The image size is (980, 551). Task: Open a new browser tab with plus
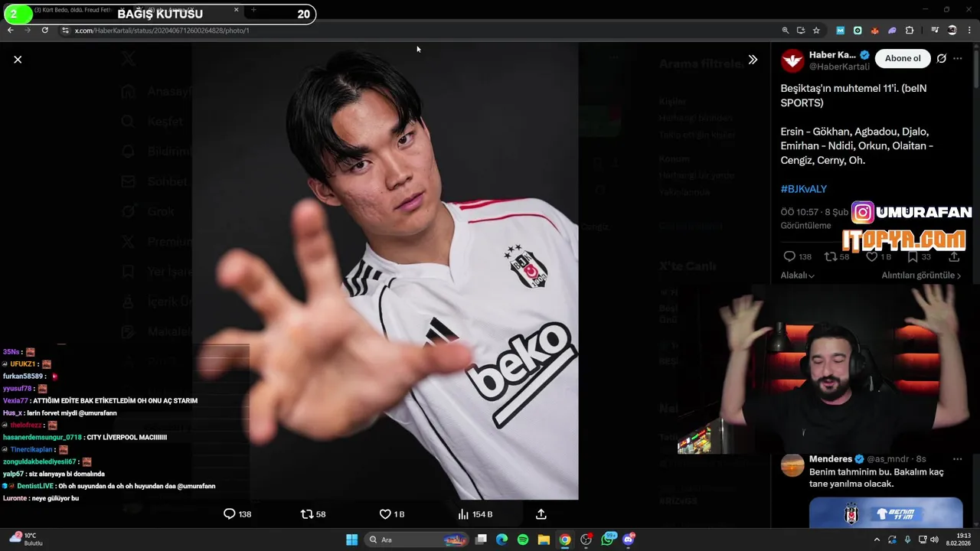[253, 10]
